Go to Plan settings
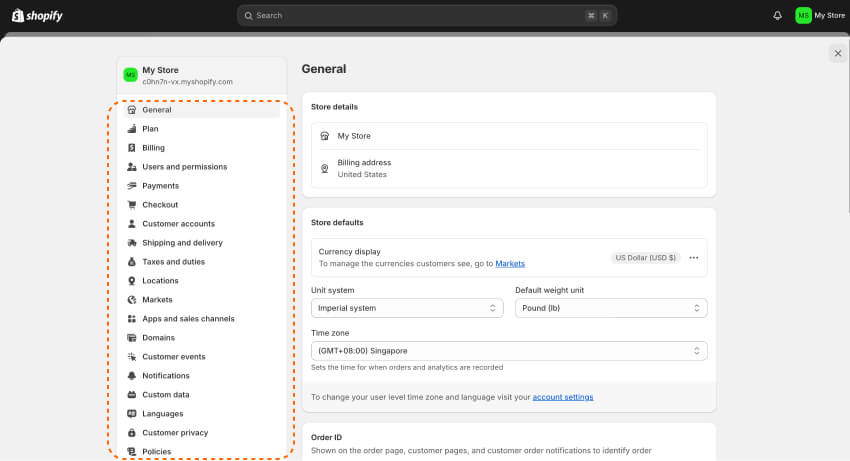 (202, 129)
